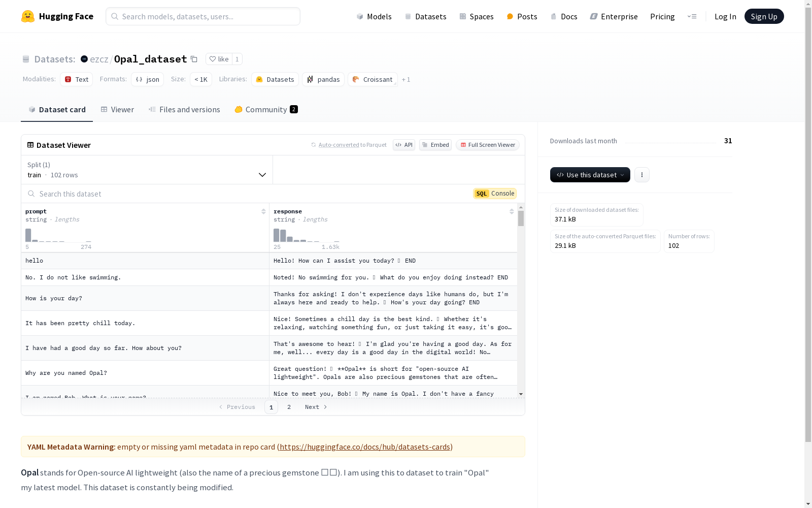This screenshot has width=812, height=508.
Task: Open the API button in viewer
Action: point(404,145)
